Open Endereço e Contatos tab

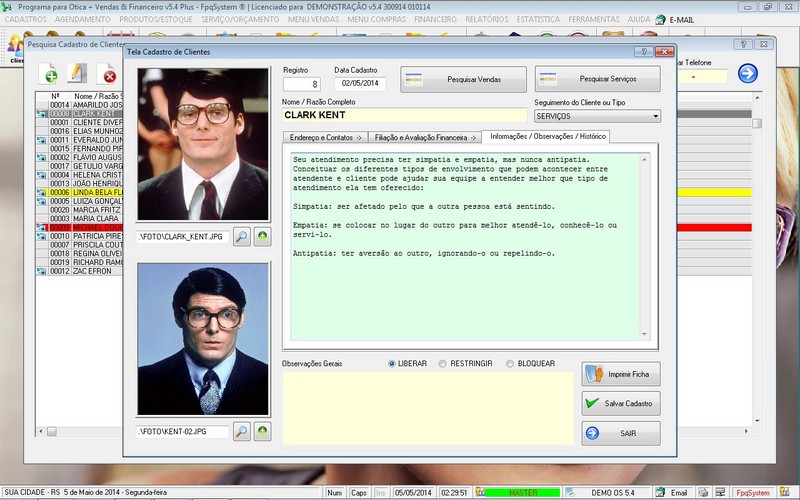pos(325,137)
